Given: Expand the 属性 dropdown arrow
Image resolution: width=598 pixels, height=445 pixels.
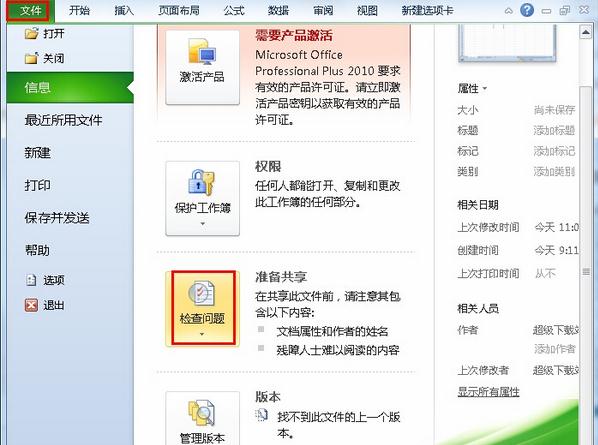Looking at the screenshot, I should coord(485,88).
